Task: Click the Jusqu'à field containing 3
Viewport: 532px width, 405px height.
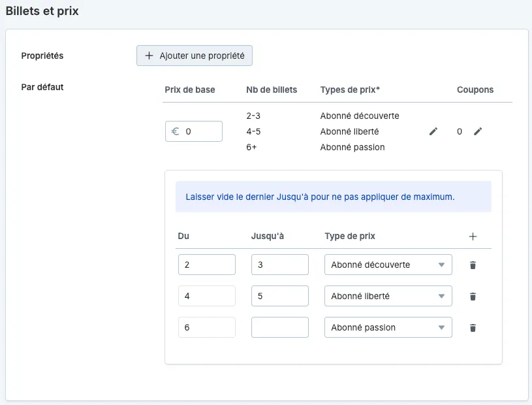Action: (280, 265)
